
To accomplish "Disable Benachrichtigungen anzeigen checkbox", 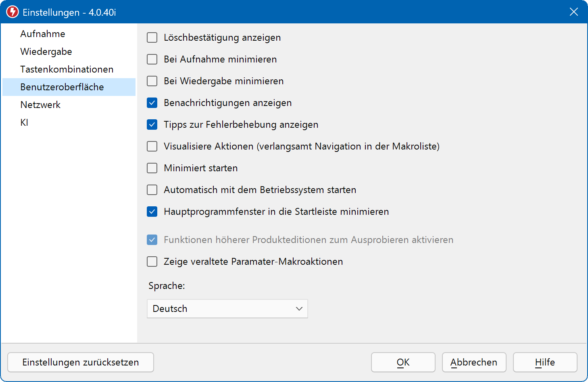I will coord(152,103).
